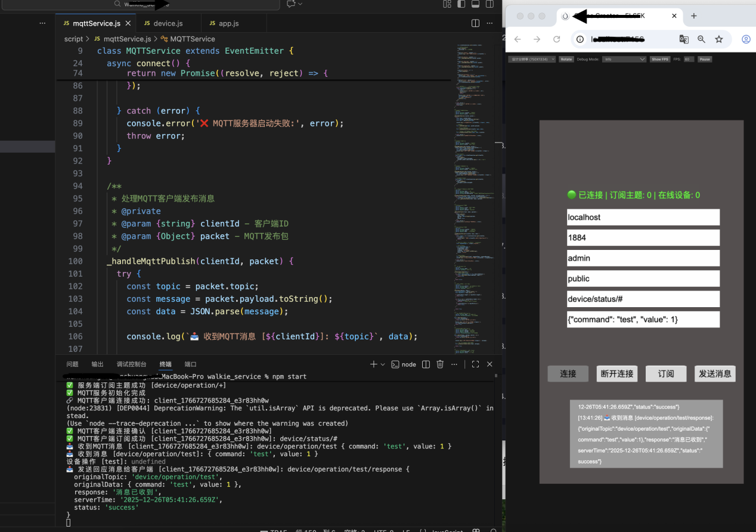Click the 断开连接 button

click(616, 374)
